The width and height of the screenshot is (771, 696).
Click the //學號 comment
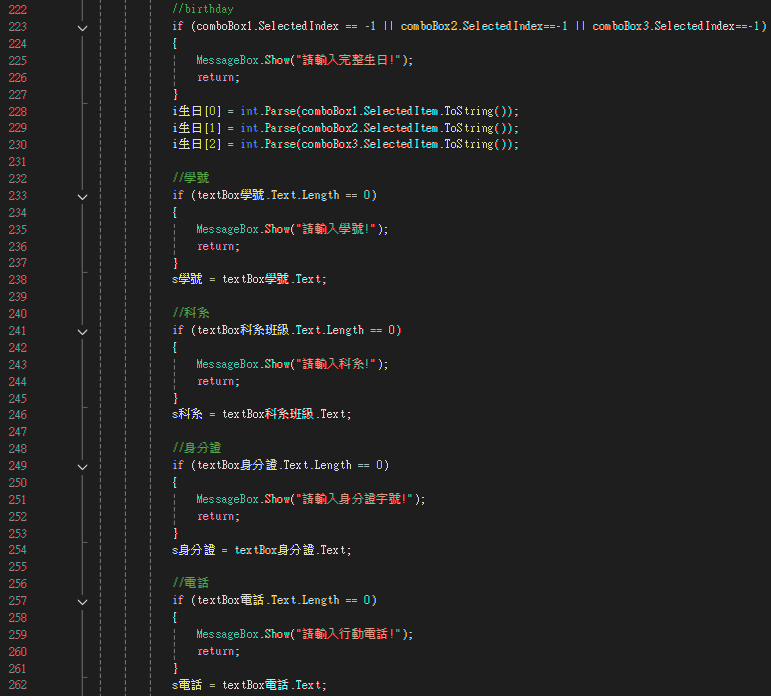(191, 178)
